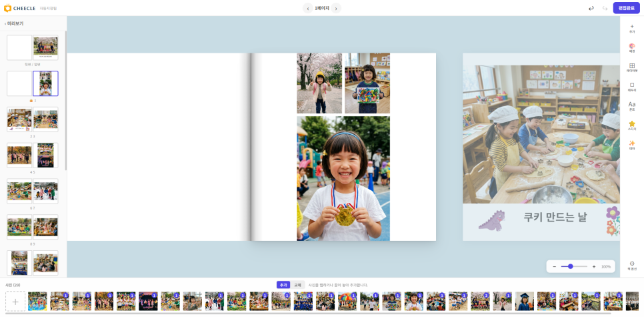Open the 추가 (add) plus tool in right sidebar

632,29
